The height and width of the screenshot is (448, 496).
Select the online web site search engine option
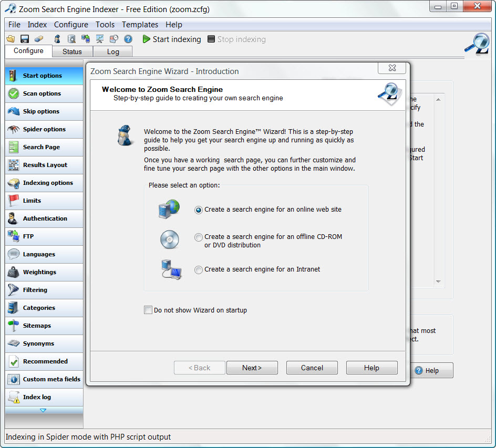pos(198,210)
